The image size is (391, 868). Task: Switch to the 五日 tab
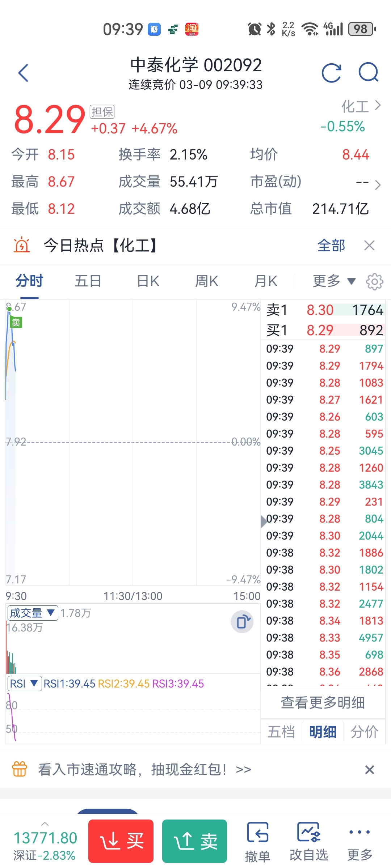pos(88,281)
